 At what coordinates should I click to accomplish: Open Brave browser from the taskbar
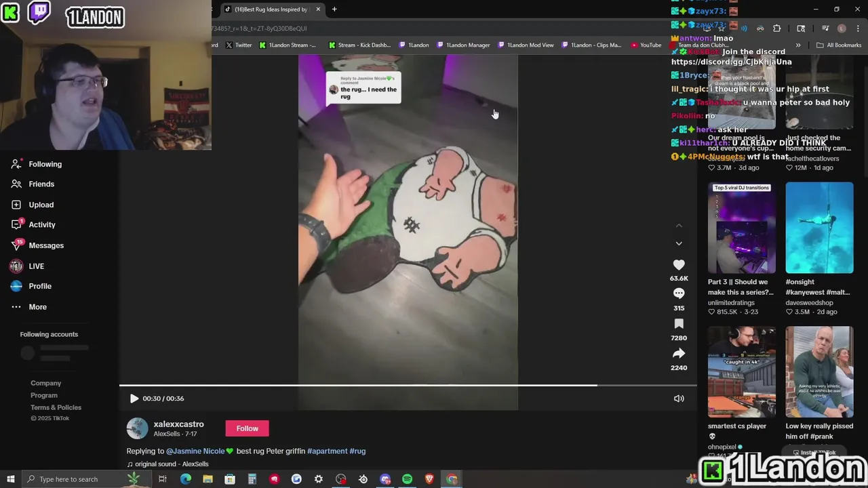(x=429, y=479)
